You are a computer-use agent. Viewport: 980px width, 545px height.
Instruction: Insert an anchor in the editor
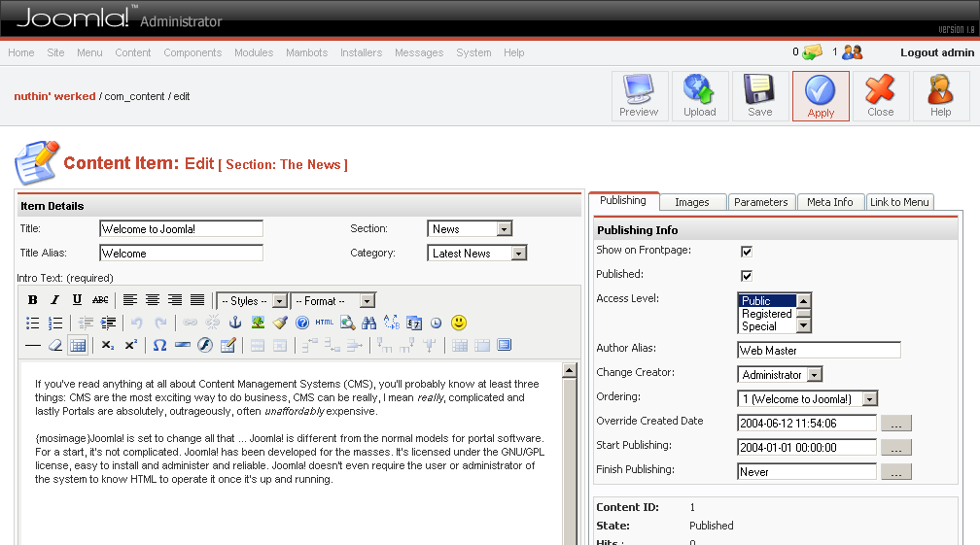point(235,323)
